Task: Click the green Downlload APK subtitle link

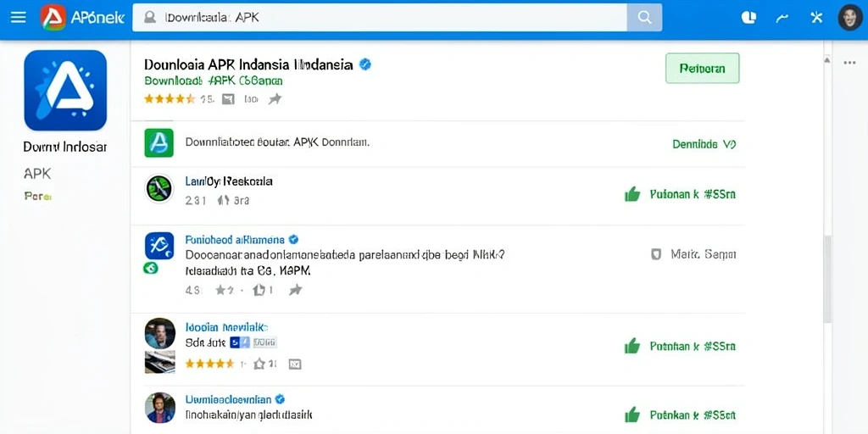Action: click(x=213, y=81)
